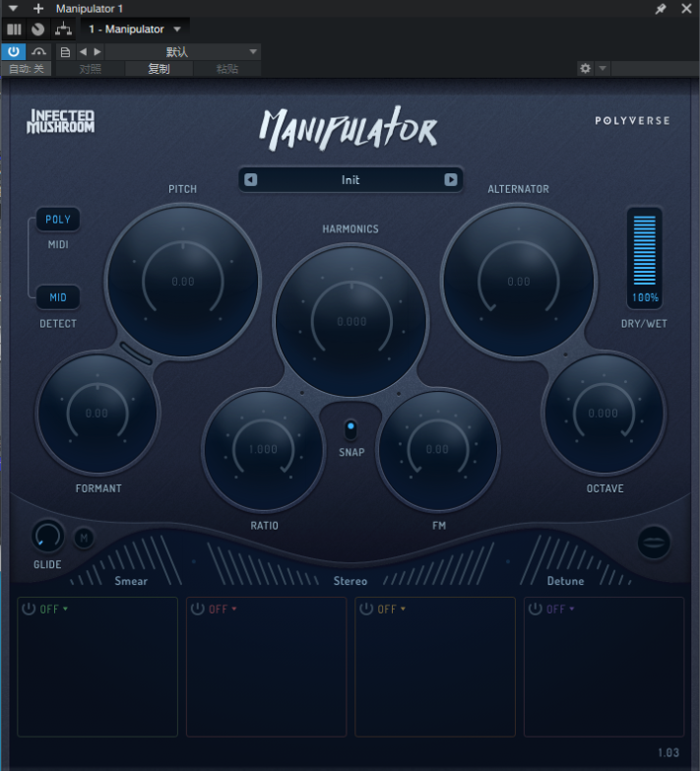
Task: Click the Ratio knob
Action: (x=264, y=449)
